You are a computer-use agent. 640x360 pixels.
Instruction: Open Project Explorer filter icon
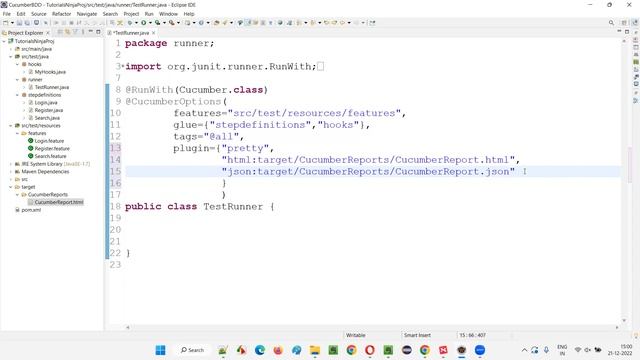[75, 32]
